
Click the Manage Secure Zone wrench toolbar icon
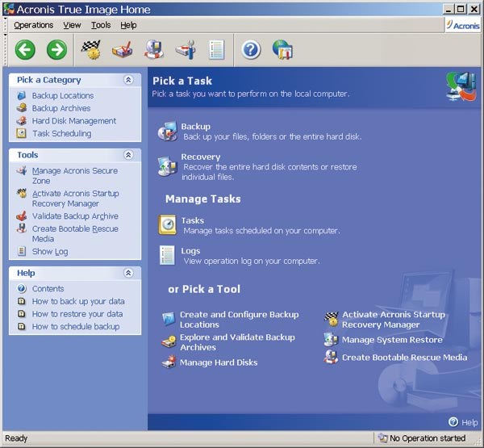186,49
